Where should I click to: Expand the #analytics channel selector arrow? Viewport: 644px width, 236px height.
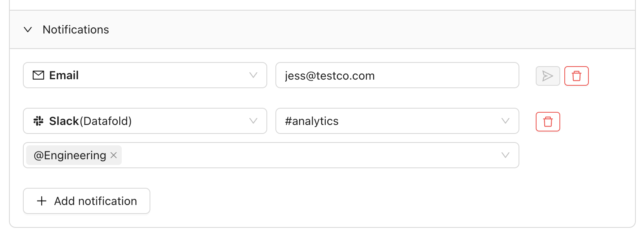505,121
